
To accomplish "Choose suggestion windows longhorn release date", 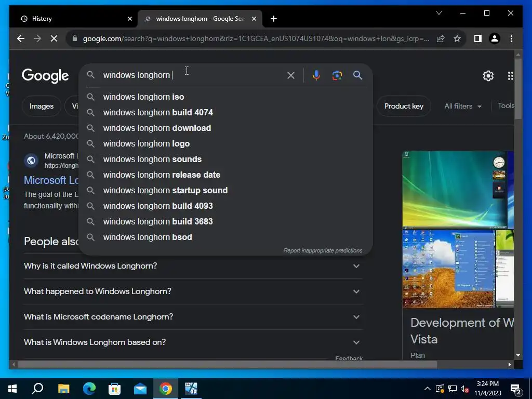I will click(x=225, y=175).
